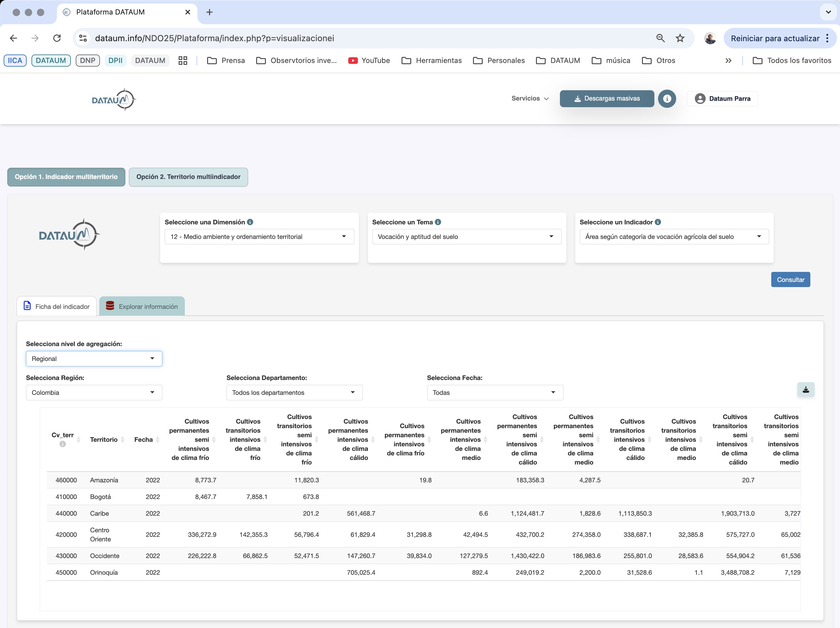
Task: Open the Selecciona Fecha dropdown
Action: 494,393
